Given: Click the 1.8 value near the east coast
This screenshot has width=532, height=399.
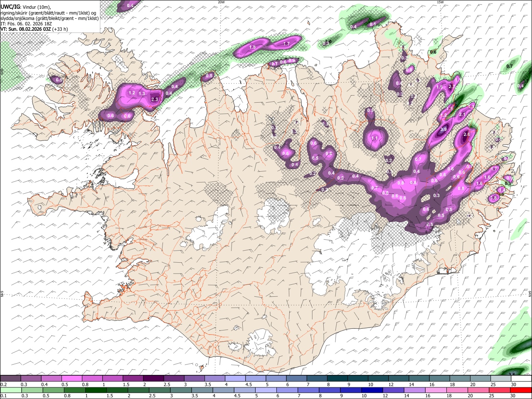Looking at the screenshot, I should pyautogui.click(x=493, y=199).
